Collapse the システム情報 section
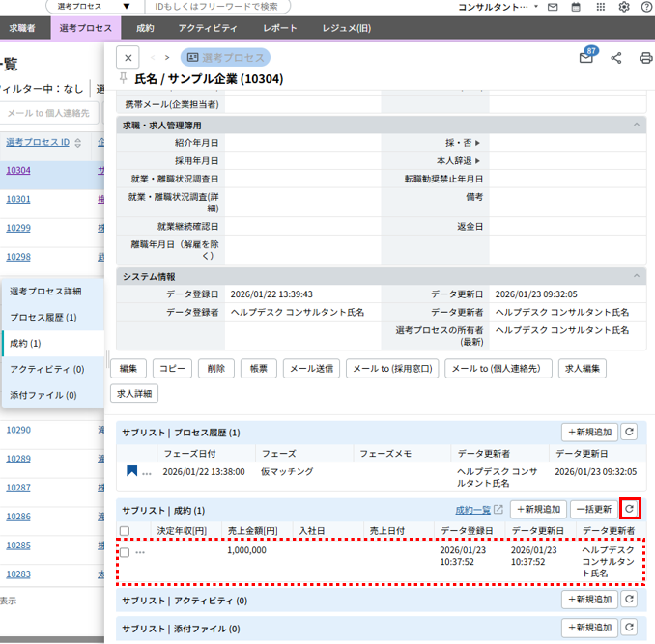Image resolution: width=655 pixels, height=644 pixels. pos(637,276)
